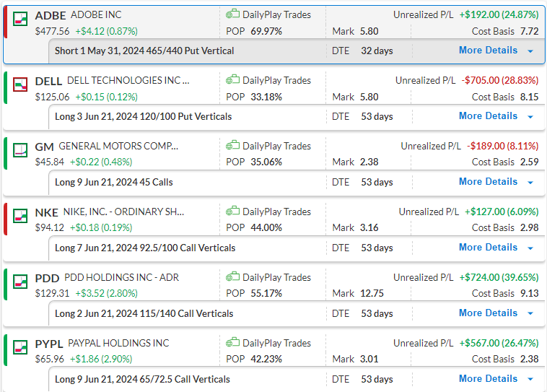Select the PYPL ticker symbol
The width and height of the screenshot is (547, 392).
[x=49, y=344]
